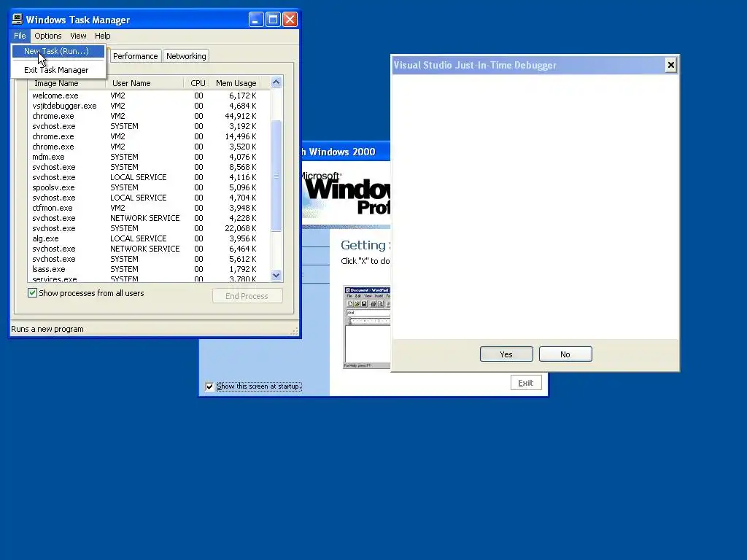Viewport: 747px width, 560px height.
Task: Click the End Process button
Action: (x=247, y=296)
